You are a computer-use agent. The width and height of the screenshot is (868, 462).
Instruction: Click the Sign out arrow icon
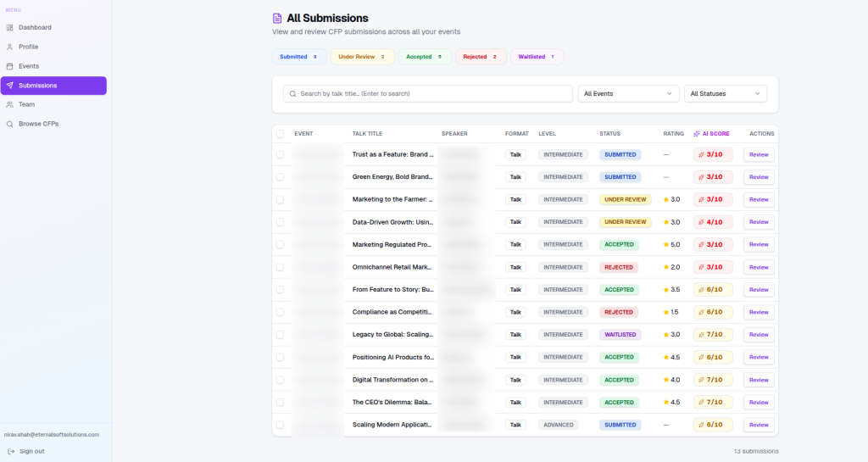[x=11, y=452]
